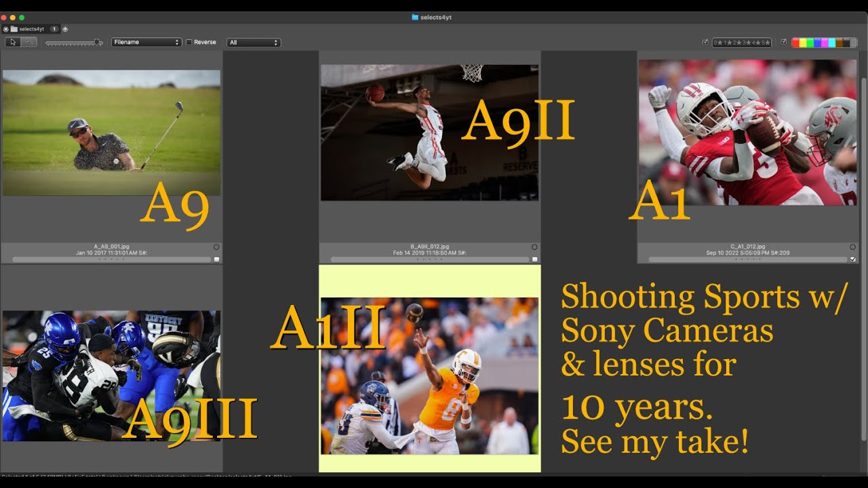Open the color class circle on C_A1_012.jpg

point(852,247)
